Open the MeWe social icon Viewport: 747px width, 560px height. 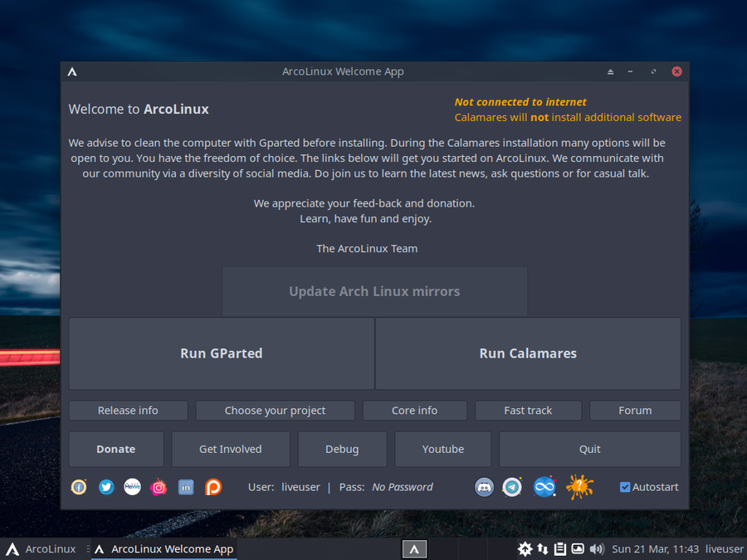pos(133,487)
